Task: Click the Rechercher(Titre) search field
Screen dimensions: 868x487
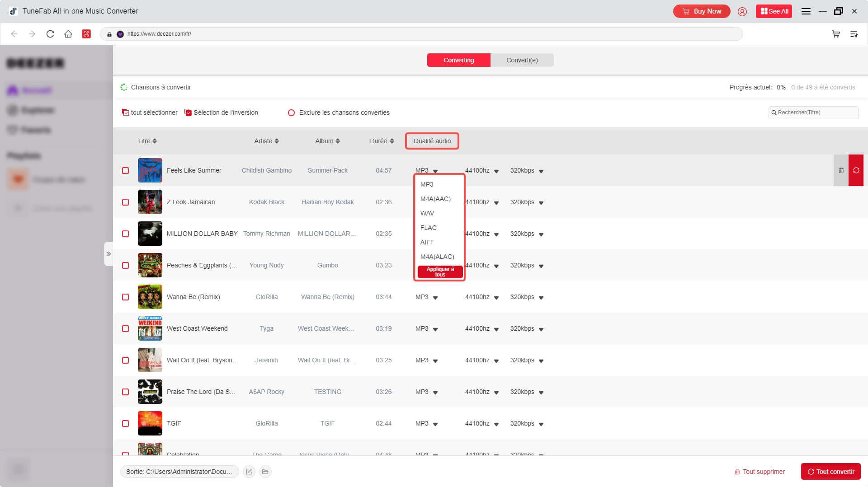Action: (x=813, y=112)
